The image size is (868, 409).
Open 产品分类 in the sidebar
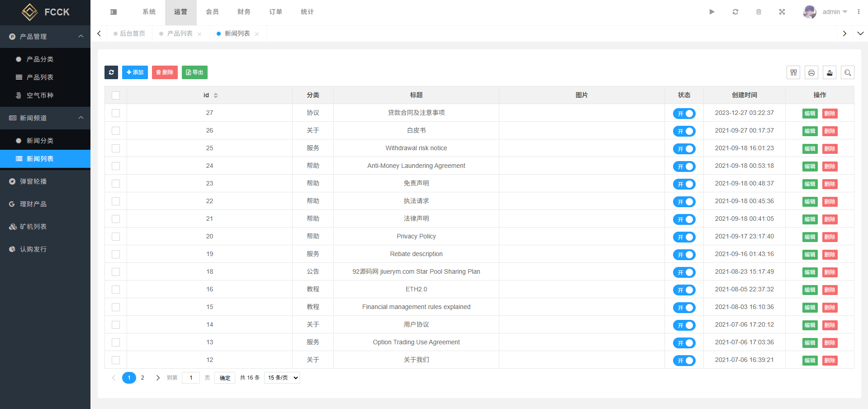[45, 59]
